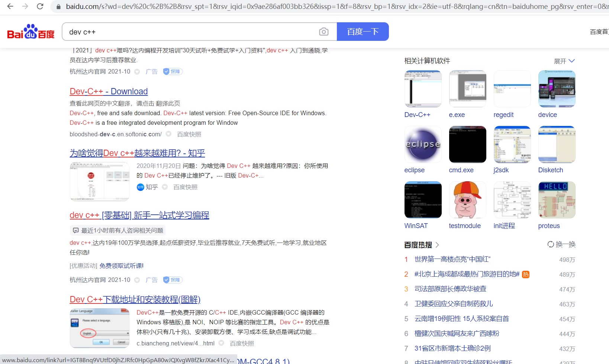Click bloodshed-dev-c.en.softonic.com URL text
The width and height of the screenshot is (609, 364).
116,134
